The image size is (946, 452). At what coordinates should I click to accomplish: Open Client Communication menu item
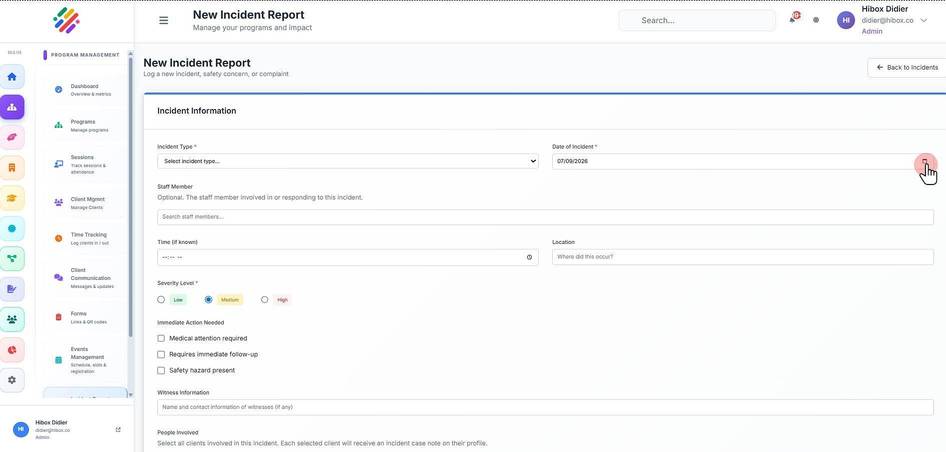tap(86, 278)
